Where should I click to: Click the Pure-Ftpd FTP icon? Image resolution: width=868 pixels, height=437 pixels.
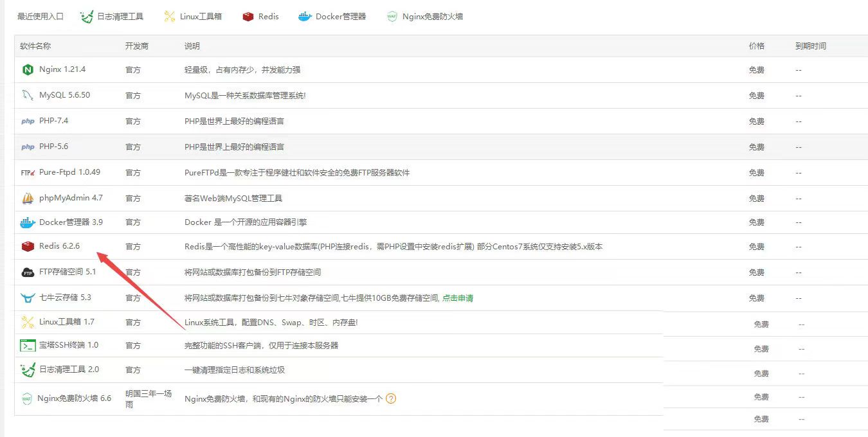[28, 172]
